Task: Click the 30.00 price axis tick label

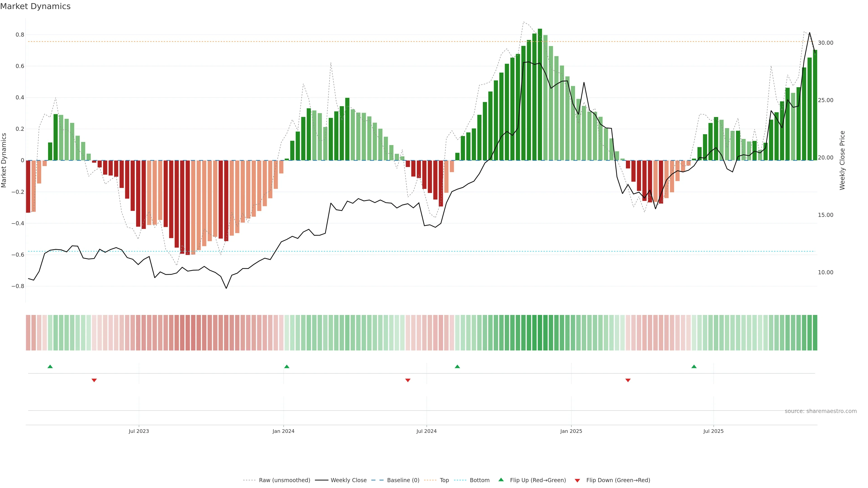Action: [x=826, y=43]
